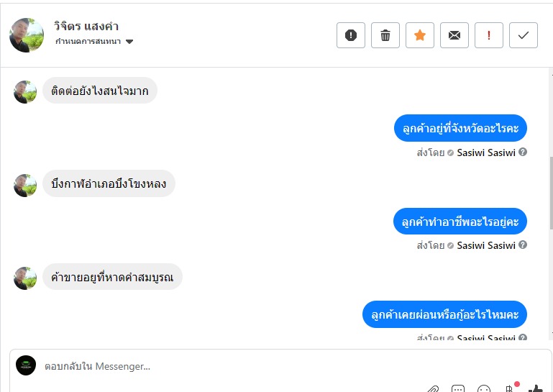Screen dimensions: 553x392
Task: Flag conversation with red exclamation icon
Action: 489,35
